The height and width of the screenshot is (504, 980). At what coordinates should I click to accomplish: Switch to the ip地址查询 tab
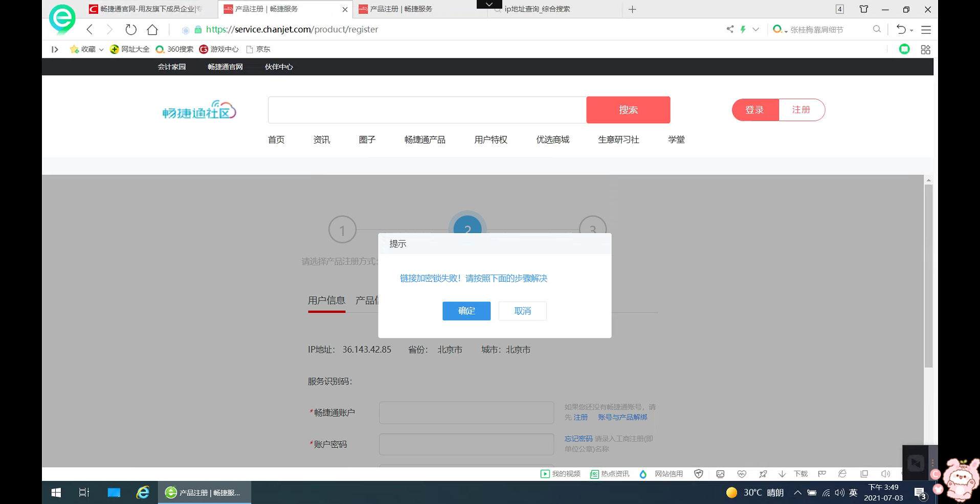537,9
